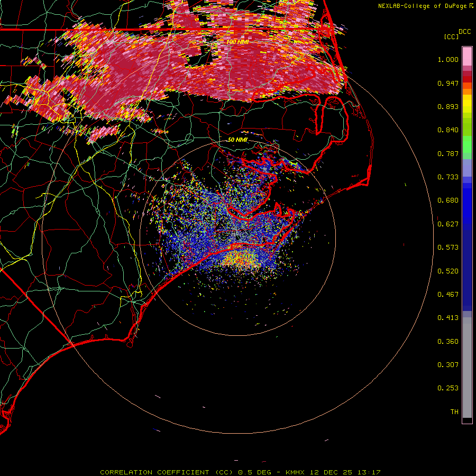This screenshot has width=476, height=476.
Task: Click the 0.413 scale value label
Action: [448, 318]
